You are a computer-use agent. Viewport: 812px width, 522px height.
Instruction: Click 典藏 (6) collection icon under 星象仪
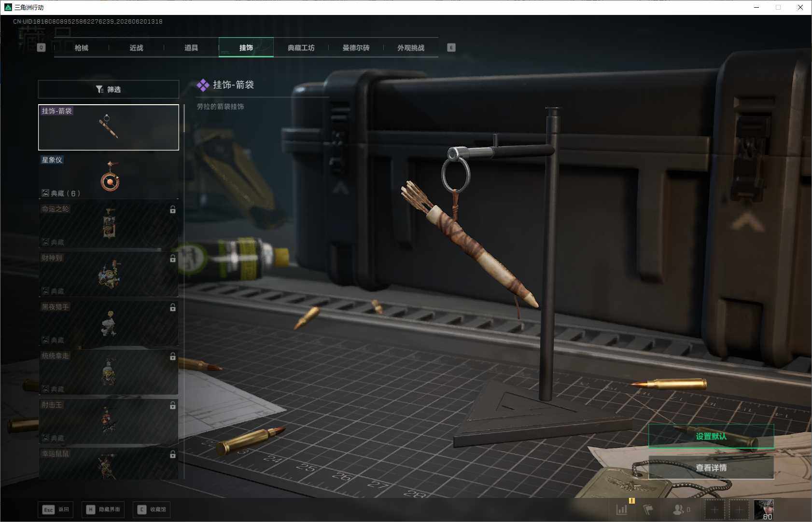(x=45, y=193)
